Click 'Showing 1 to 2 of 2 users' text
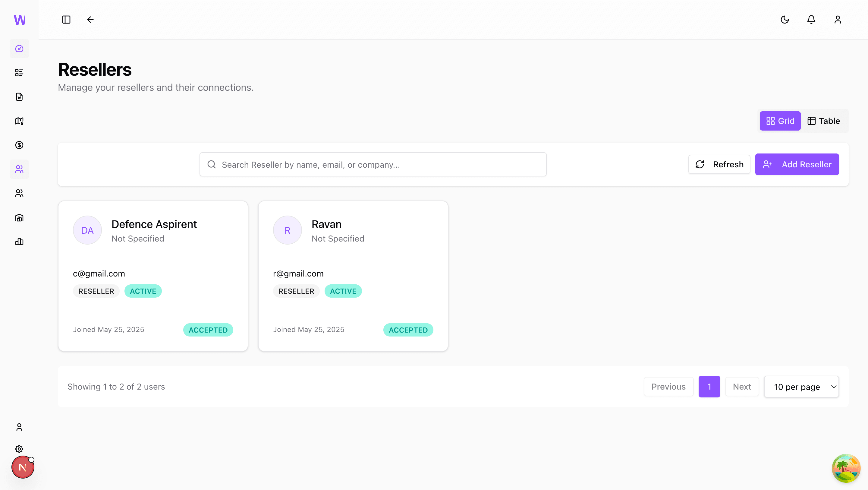Viewport: 868px width, 490px height. pos(116,387)
